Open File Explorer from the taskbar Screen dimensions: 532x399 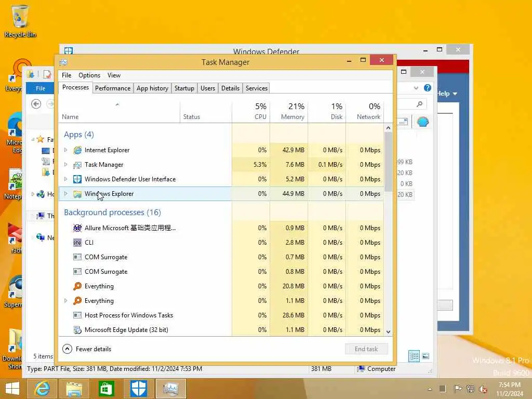pyautogui.click(x=74, y=389)
